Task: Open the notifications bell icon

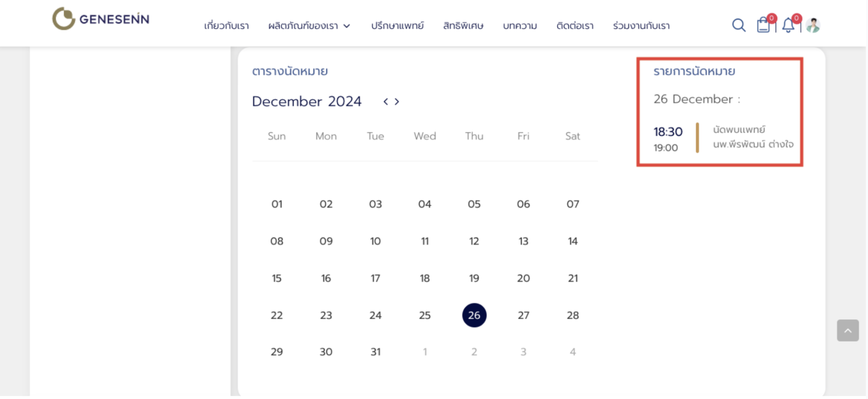Action: [x=788, y=26]
